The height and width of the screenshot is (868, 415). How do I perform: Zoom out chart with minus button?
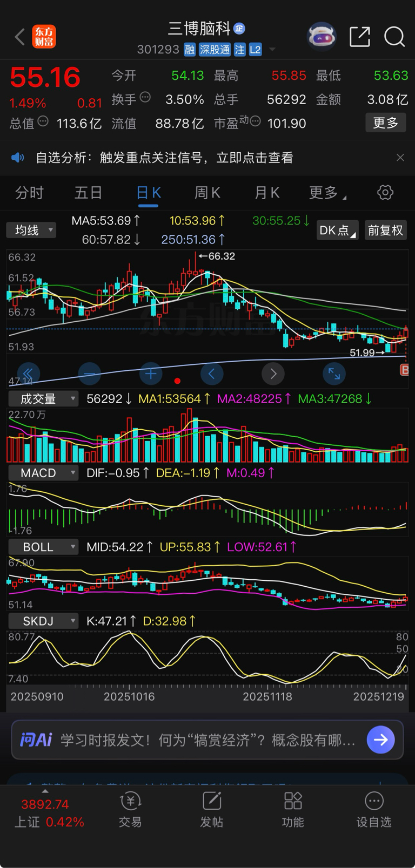point(90,373)
